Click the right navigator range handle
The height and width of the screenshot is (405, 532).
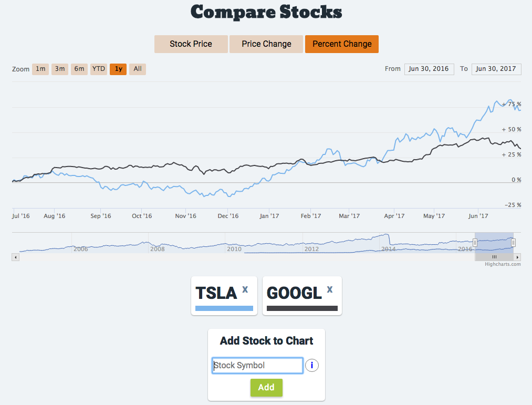pyautogui.click(x=514, y=242)
